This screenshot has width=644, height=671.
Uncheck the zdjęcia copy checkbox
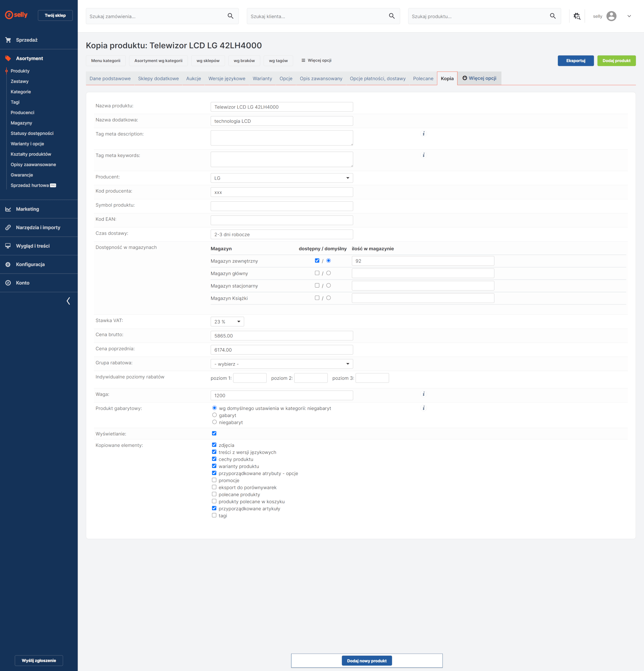214,445
